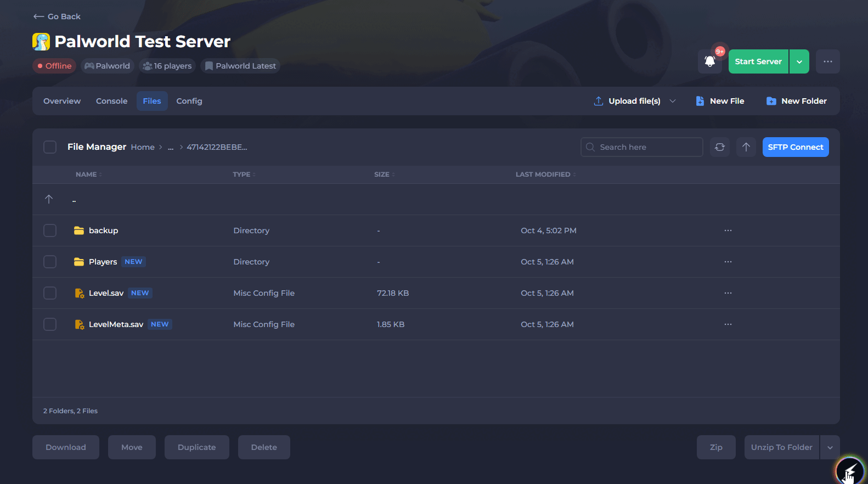868x484 pixels.
Task: Open the notifications bell icon
Action: tap(709, 61)
